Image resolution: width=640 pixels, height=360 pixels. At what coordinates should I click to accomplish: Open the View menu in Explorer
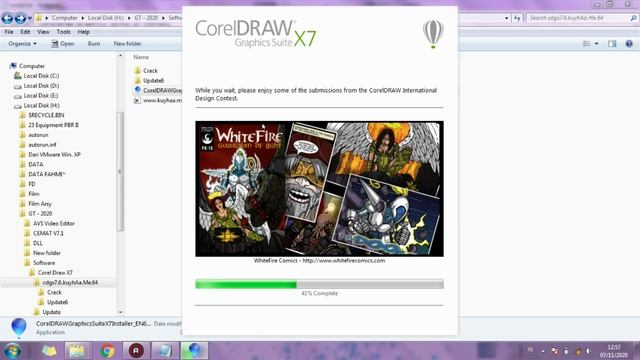coord(43,32)
